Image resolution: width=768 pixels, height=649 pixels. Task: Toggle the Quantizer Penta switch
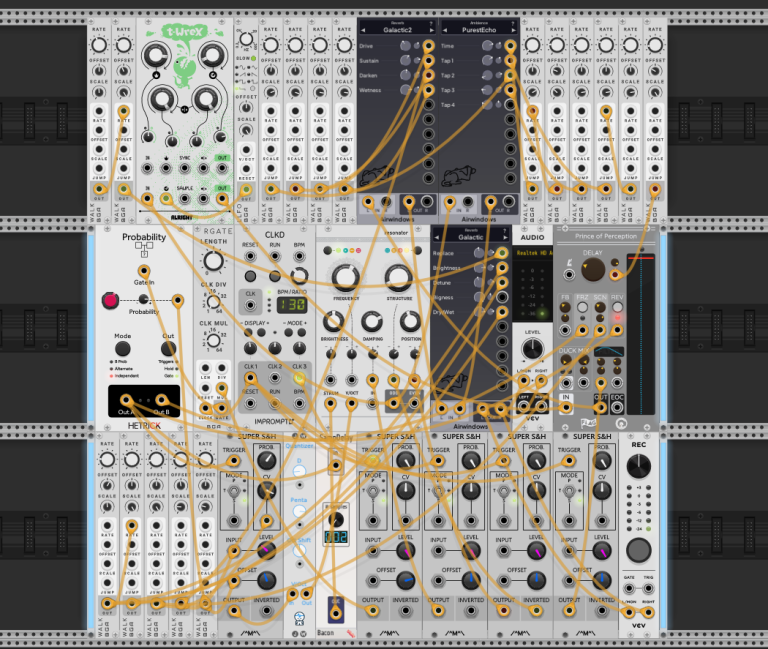coord(299,511)
